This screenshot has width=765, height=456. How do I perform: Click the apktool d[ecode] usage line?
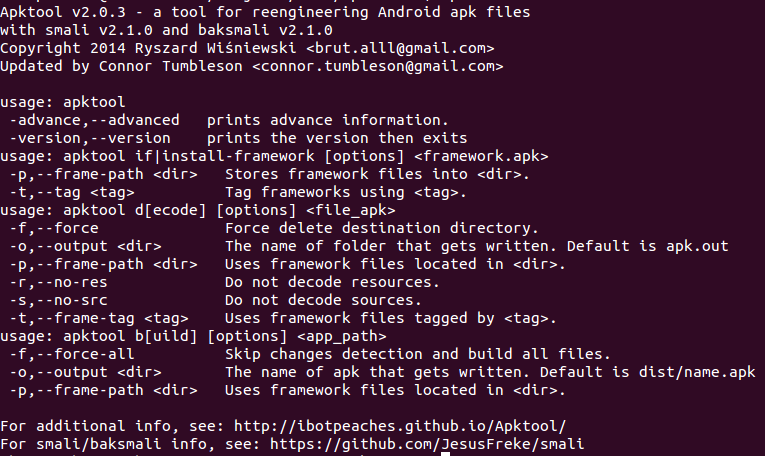198,210
